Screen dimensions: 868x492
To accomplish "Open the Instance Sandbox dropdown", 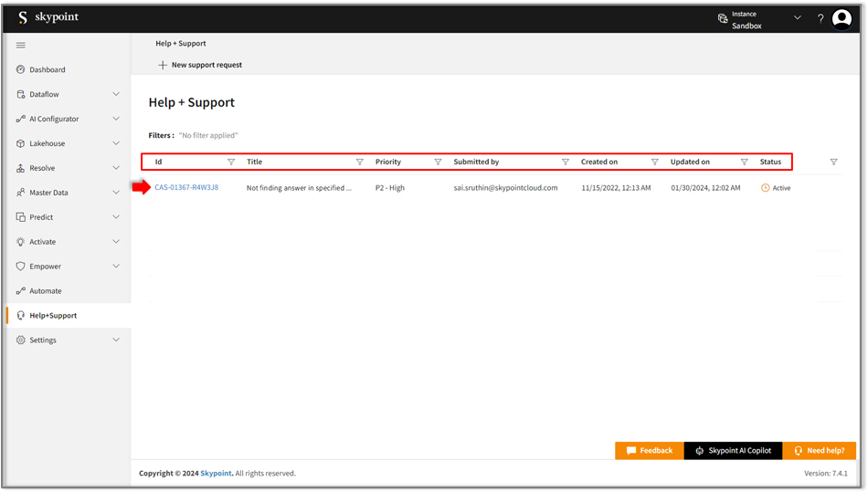I will (797, 18).
